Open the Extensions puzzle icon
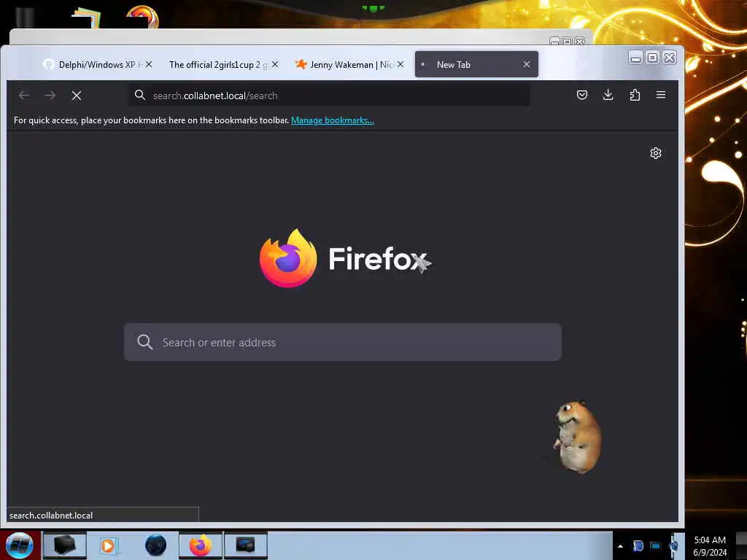Screen dimensions: 747x560 [635, 95]
